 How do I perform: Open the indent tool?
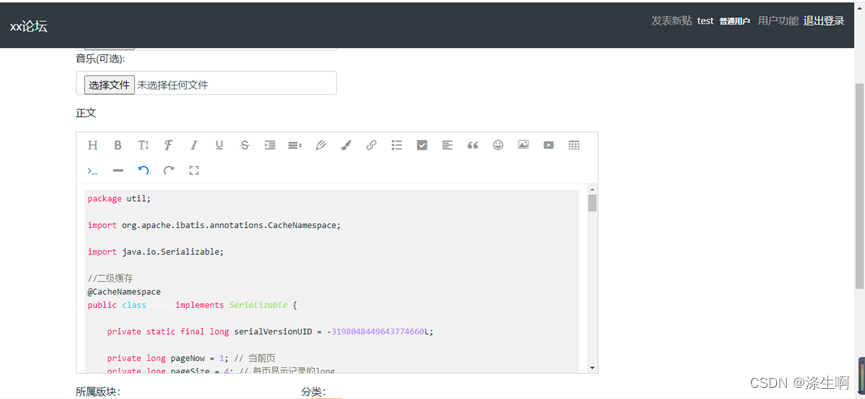pyautogui.click(x=270, y=145)
